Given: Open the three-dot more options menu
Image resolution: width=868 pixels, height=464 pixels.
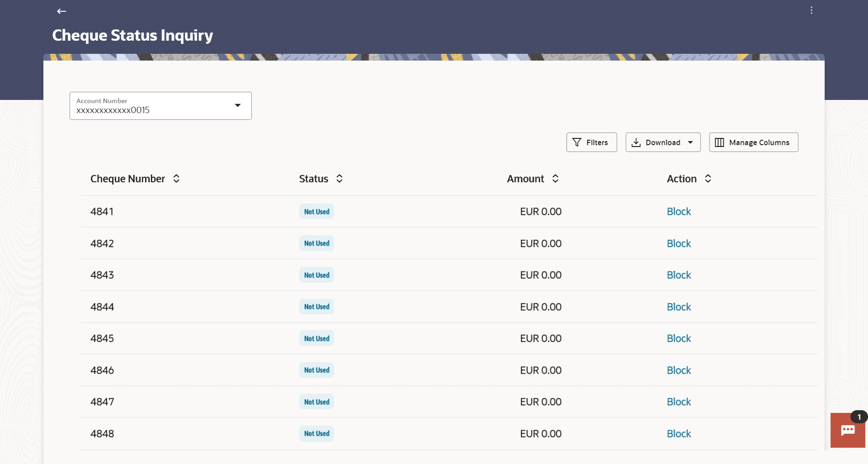Looking at the screenshot, I should coord(811,10).
